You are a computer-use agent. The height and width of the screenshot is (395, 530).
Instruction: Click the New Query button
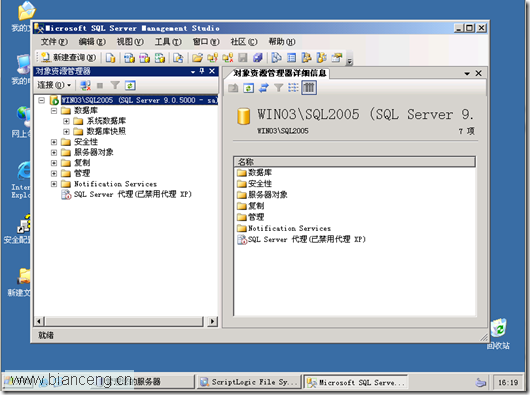tap(69, 58)
